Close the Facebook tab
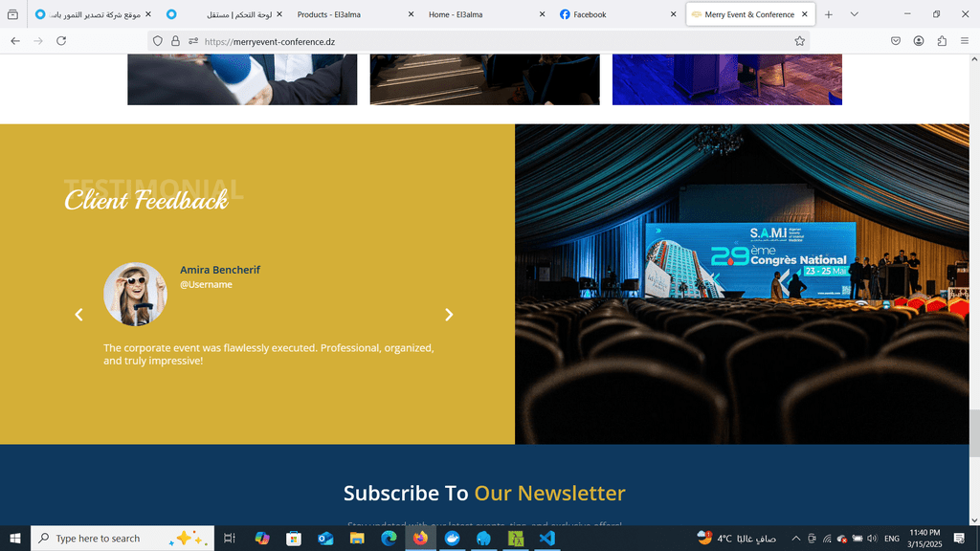This screenshot has width=980, height=551. coord(673,14)
